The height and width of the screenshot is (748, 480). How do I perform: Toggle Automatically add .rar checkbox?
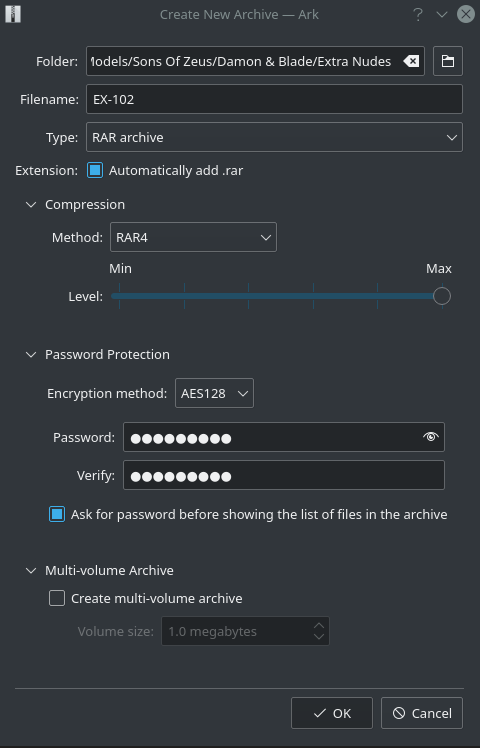tap(95, 170)
